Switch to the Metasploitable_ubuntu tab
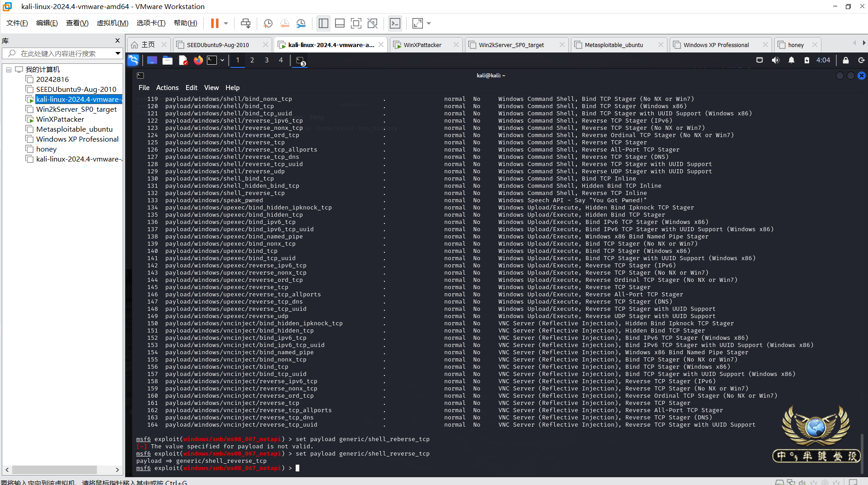The width and height of the screenshot is (868, 485). [614, 45]
